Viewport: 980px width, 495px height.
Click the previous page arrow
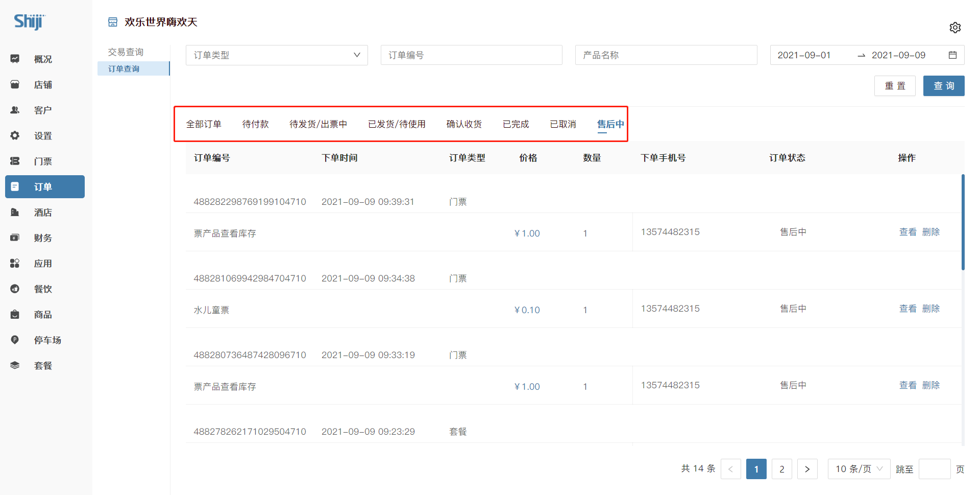pyautogui.click(x=731, y=469)
